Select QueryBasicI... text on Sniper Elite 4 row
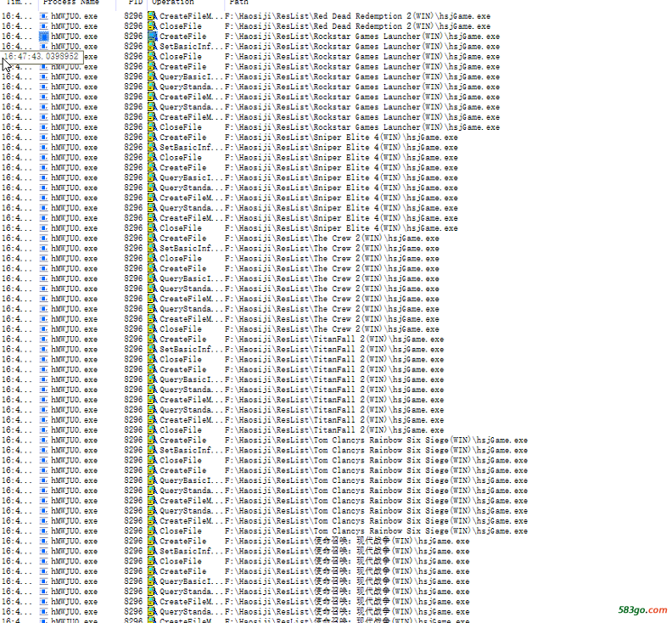This screenshot has height=623, width=672. point(191,177)
